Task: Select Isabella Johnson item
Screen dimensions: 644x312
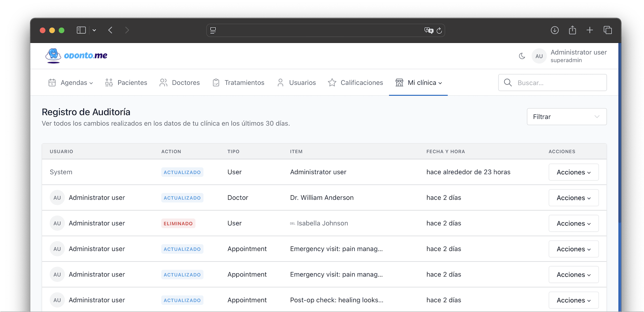Action: coord(322,223)
